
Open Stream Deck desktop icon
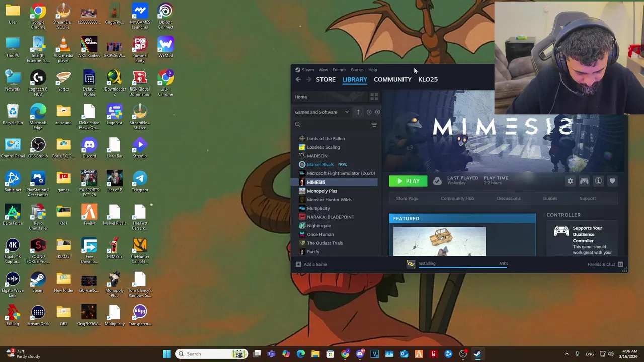coord(38,315)
